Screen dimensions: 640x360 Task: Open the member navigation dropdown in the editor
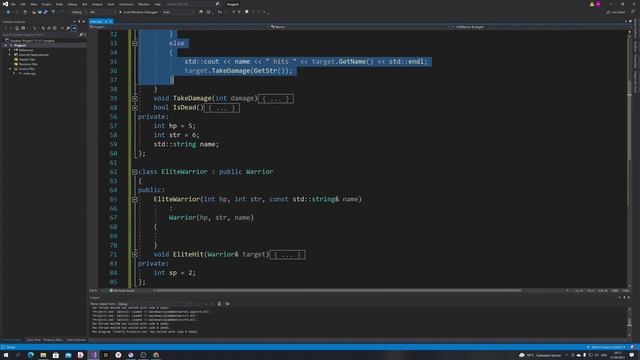pos(539,27)
